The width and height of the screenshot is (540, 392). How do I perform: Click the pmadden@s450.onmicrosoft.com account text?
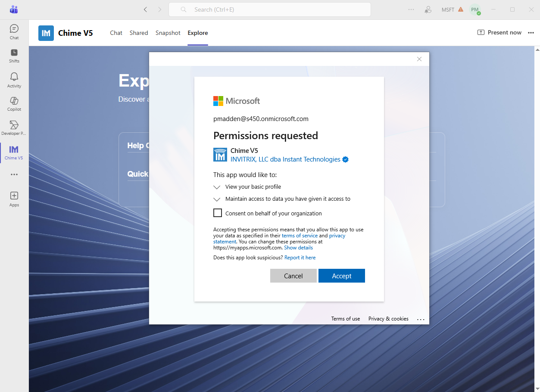(261, 119)
